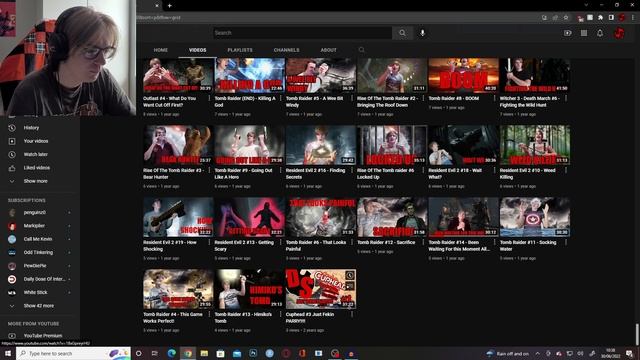
Task: Open the YouTube apps grid icon
Action: pos(584,33)
